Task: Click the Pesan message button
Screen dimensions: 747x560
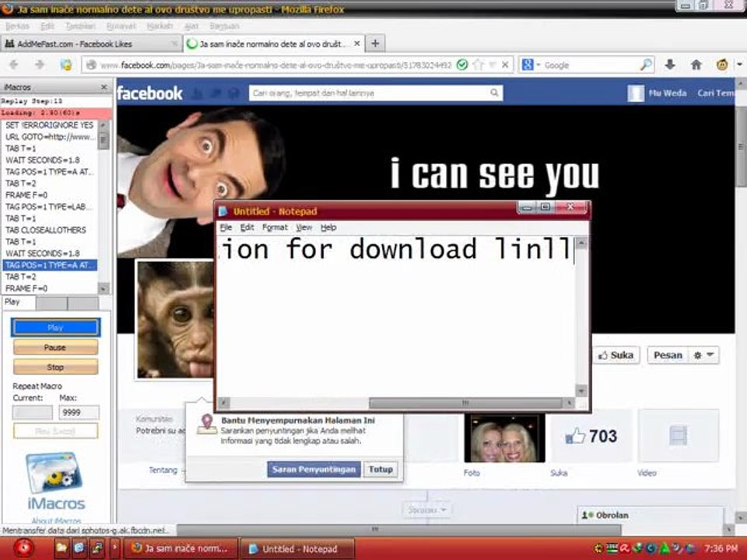Action: (668, 355)
